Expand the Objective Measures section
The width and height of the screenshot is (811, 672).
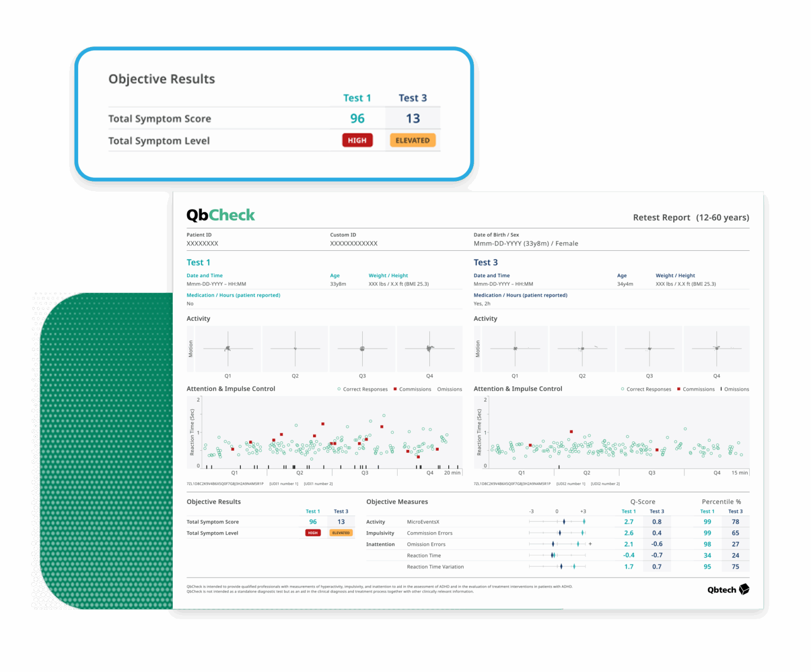pyautogui.click(x=397, y=501)
